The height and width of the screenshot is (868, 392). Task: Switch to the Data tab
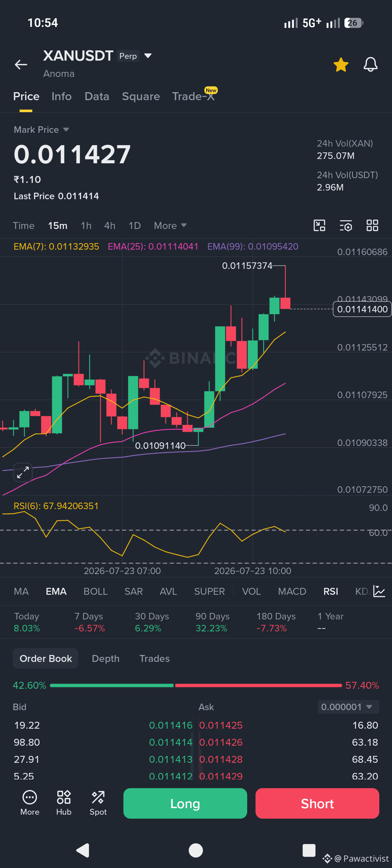[x=97, y=97]
